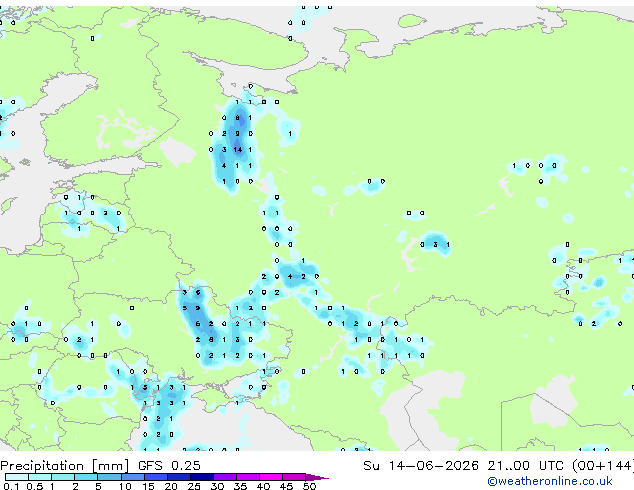Select the 'GFS 0.25' model label
The height and width of the screenshot is (490, 634).
(x=169, y=465)
